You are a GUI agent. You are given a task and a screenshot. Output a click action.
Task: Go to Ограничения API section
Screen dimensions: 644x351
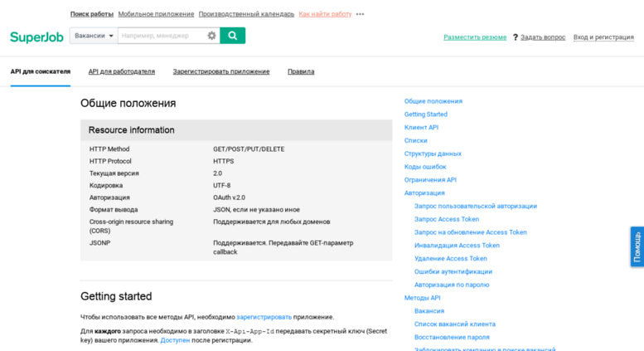(430, 180)
